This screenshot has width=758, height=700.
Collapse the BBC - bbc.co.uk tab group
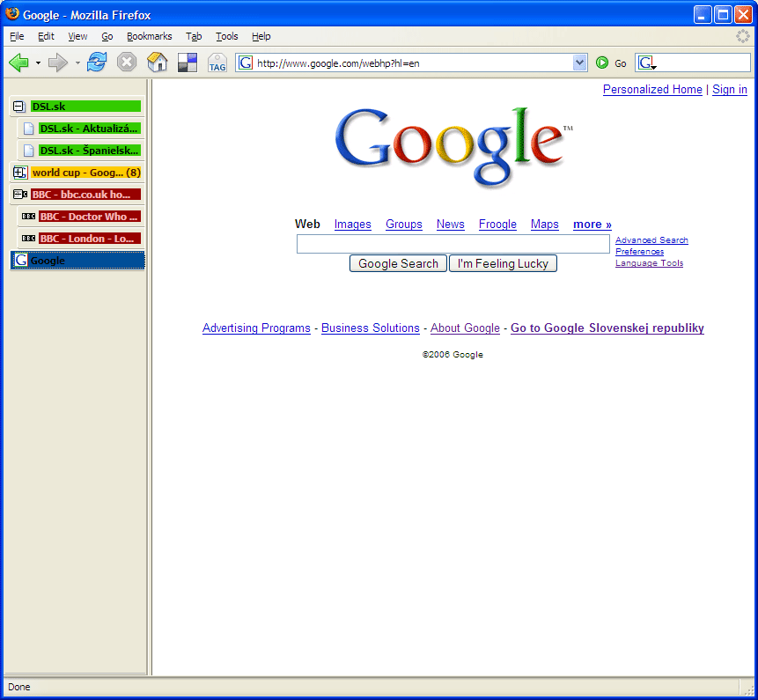[x=19, y=195]
